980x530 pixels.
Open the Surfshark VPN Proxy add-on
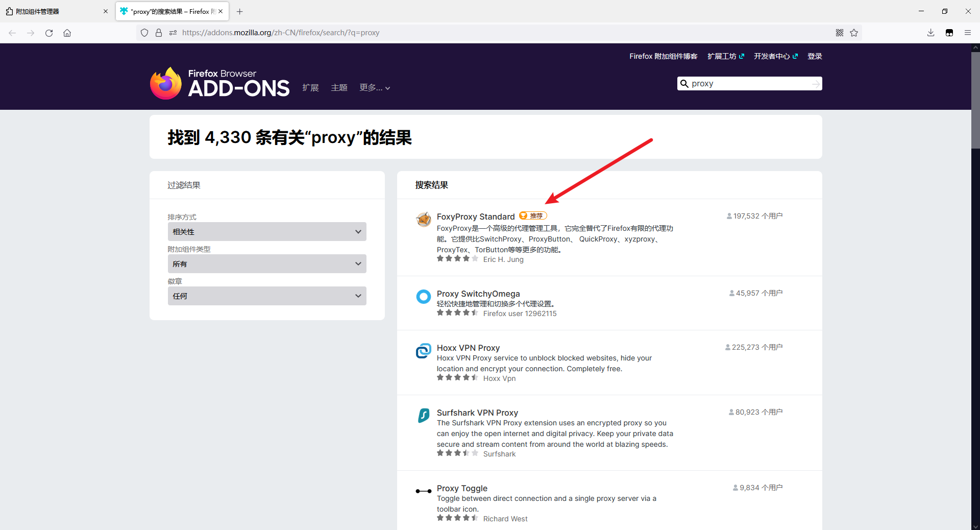point(477,413)
